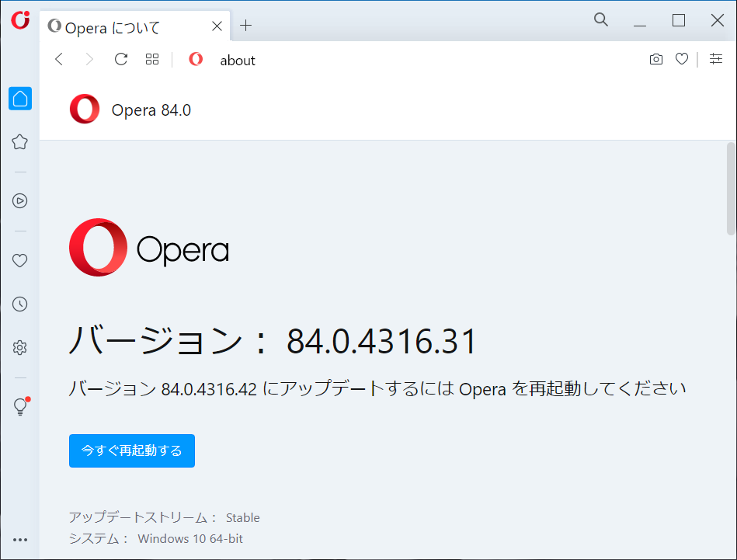Open the Search tabs magnifier
Viewport: 737px width, 560px height.
pos(600,19)
